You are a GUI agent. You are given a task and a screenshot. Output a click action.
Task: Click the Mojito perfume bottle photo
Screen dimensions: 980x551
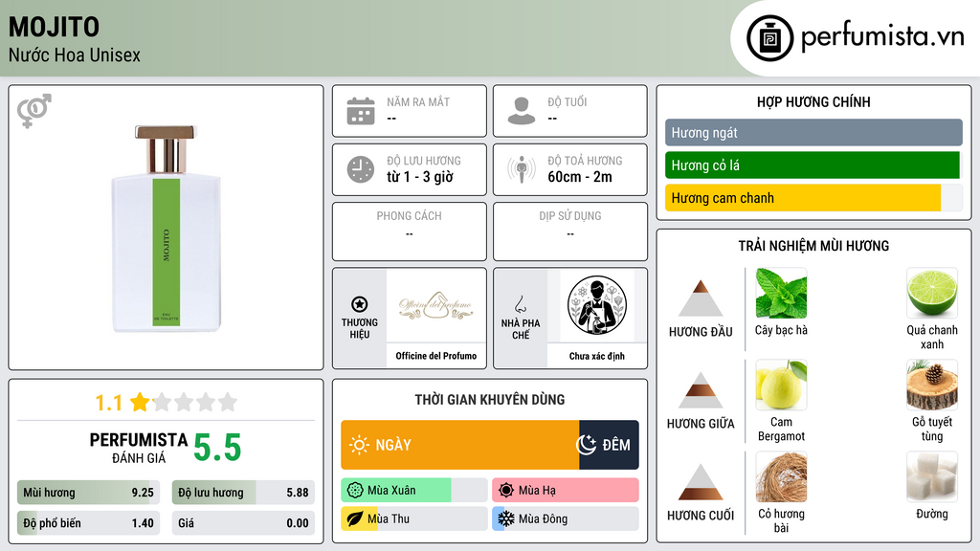(167, 229)
